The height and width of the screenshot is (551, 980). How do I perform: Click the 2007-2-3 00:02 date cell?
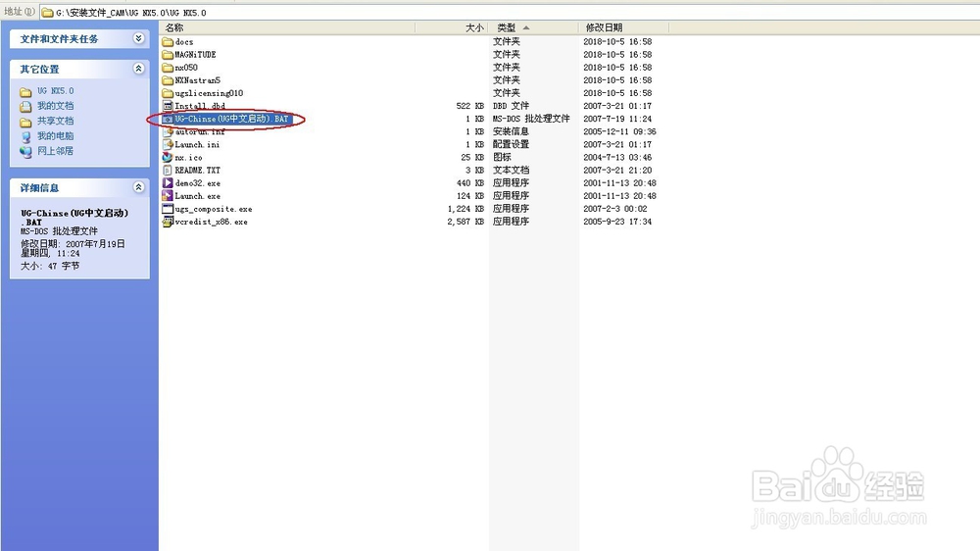615,209
